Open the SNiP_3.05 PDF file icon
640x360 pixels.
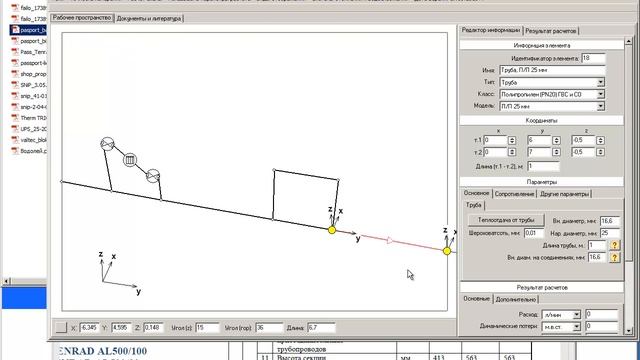pyautogui.click(x=15, y=85)
